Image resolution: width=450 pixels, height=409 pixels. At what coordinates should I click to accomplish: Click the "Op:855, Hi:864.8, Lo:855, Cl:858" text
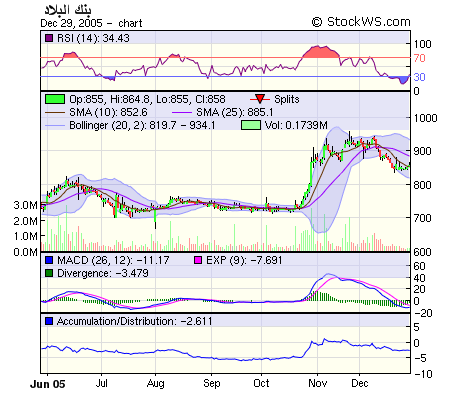click(x=147, y=99)
